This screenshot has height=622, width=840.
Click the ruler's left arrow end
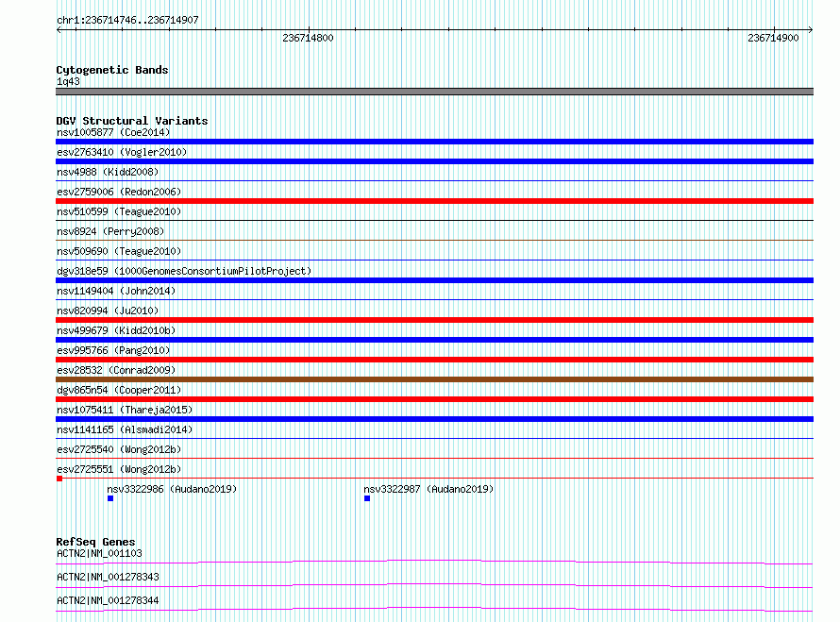point(59,30)
